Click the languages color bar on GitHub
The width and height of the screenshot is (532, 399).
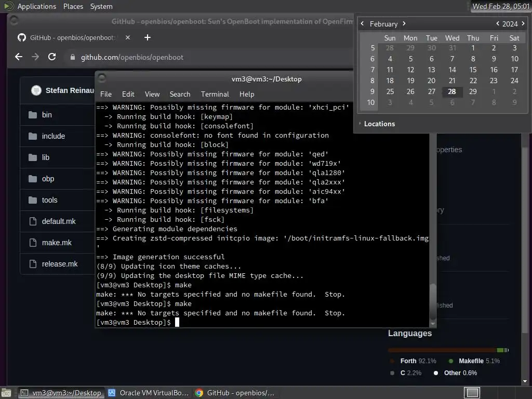[448, 350]
